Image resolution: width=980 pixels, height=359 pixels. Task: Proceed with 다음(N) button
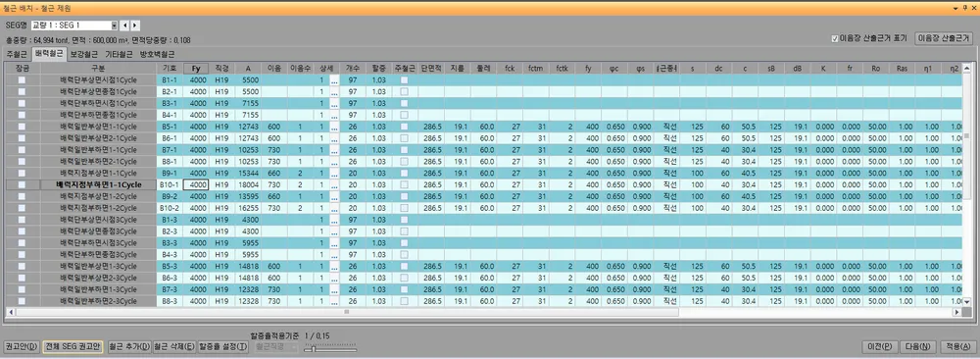[x=917, y=347]
